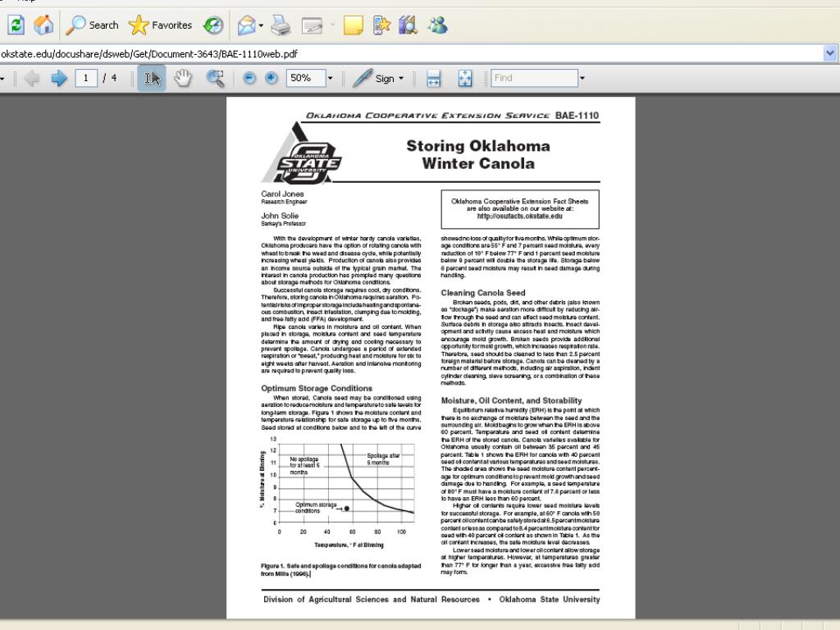Open the Search pane
The width and height of the screenshot is (840, 630).
click(92, 25)
